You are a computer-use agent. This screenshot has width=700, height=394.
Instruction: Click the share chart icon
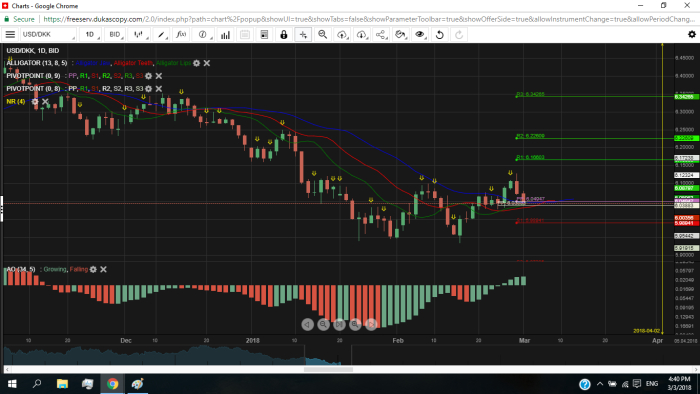point(380,34)
